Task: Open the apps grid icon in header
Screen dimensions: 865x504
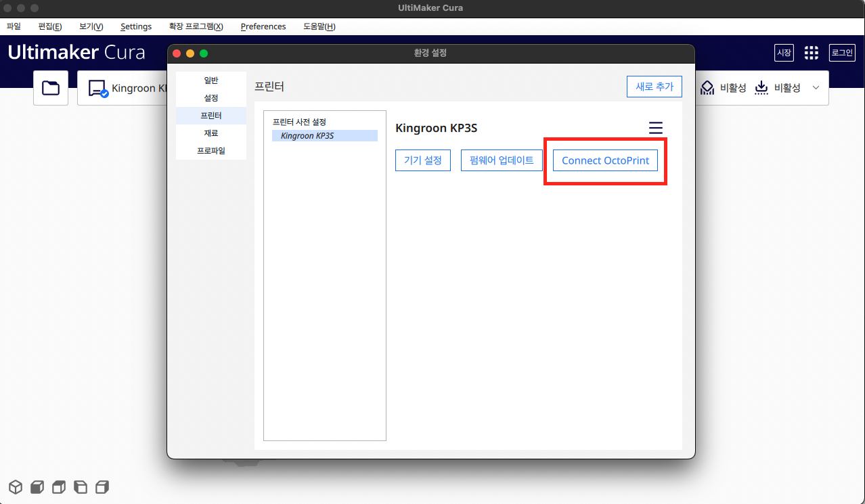Action: click(811, 53)
